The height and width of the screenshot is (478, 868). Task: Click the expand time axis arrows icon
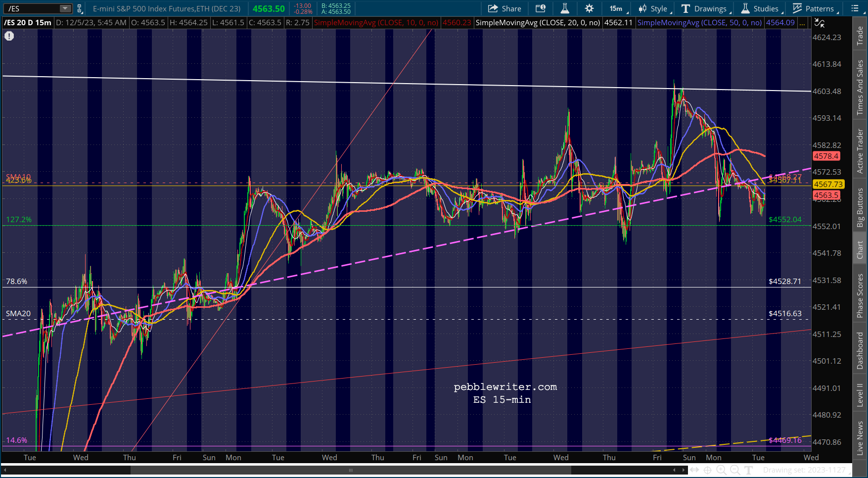pyautogui.click(x=694, y=470)
